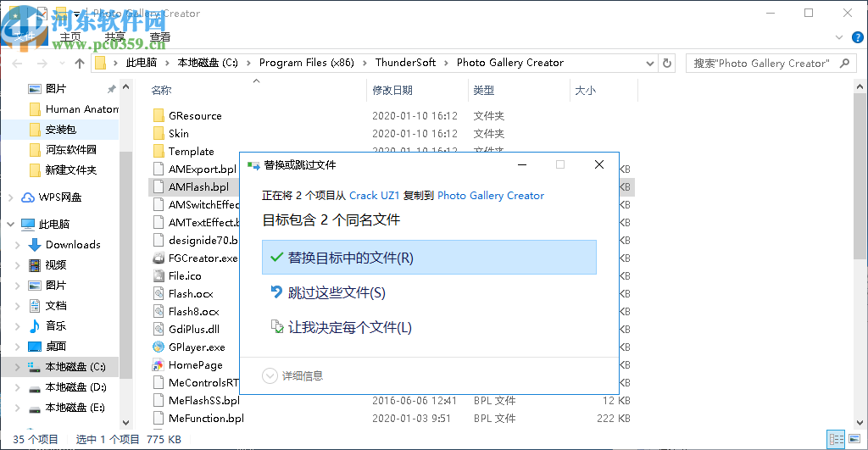Click Program Files (x86) breadcrumb segment
868x450 pixels.
[x=307, y=63]
